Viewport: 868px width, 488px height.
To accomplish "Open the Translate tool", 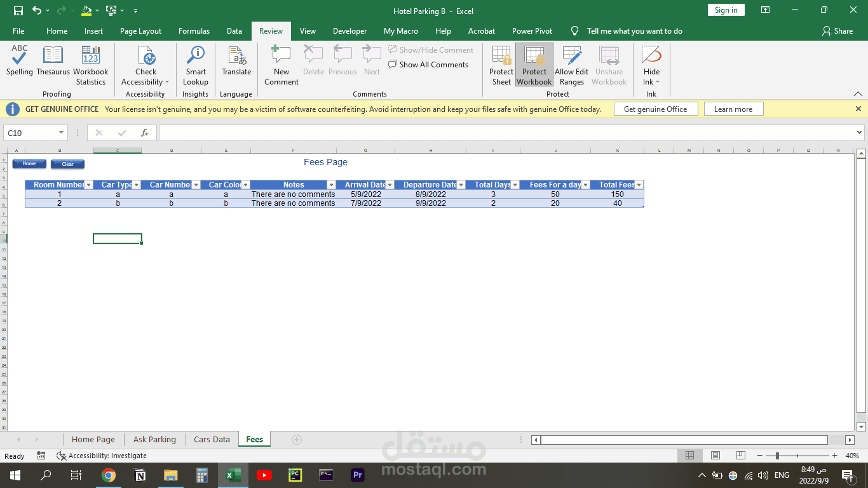I will (236, 60).
